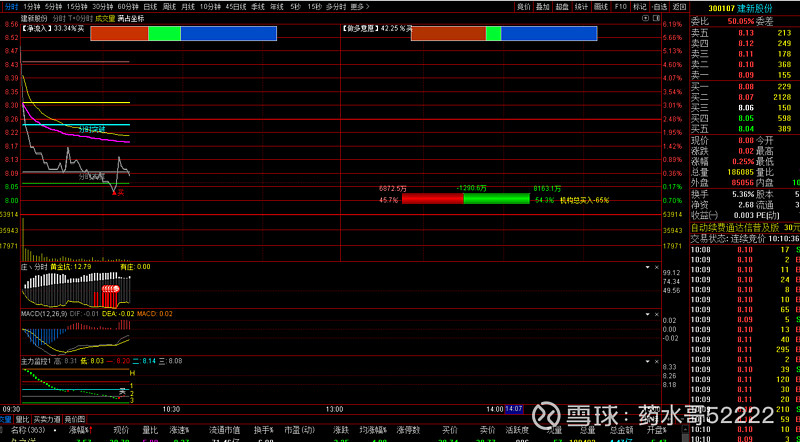Toggle the 满占坐标 coordinate option

tap(131, 18)
